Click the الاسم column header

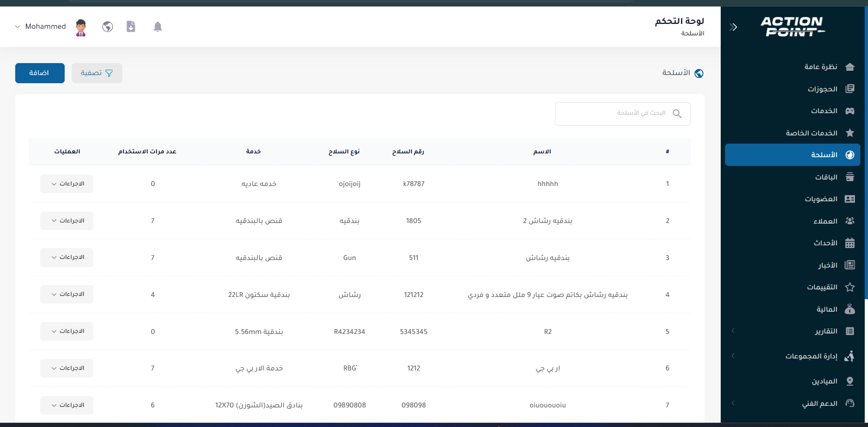tap(542, 152)
